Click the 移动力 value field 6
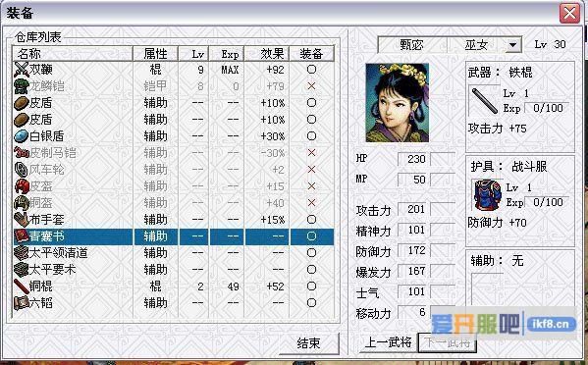The width and height of the screenshot is (588, 365). [x=412, y=312]
